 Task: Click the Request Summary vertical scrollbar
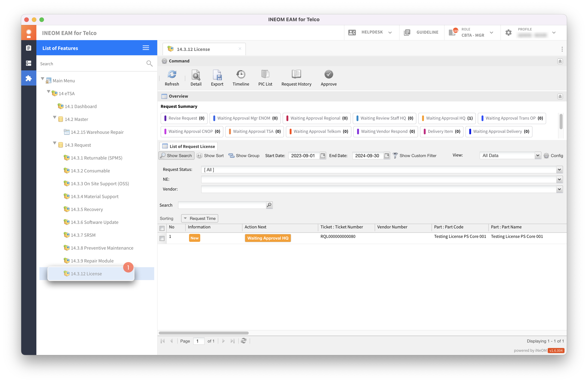(561, 121)
